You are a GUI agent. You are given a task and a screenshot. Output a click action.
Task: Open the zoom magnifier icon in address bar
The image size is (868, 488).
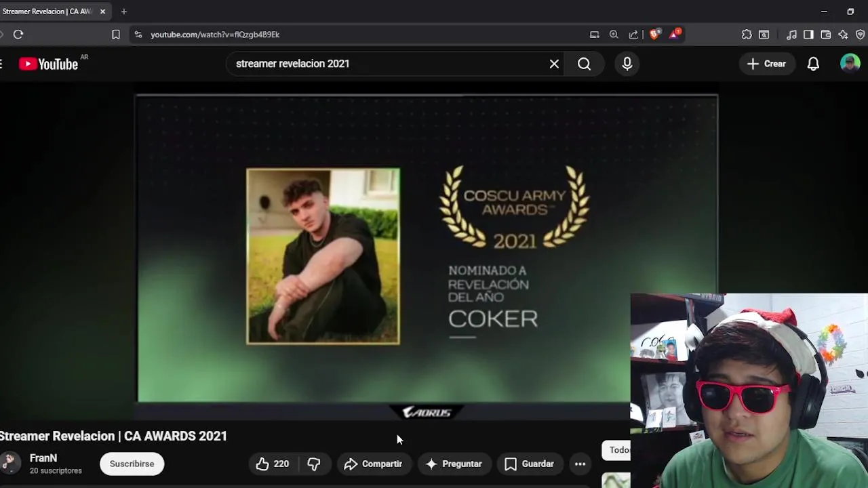614,35
